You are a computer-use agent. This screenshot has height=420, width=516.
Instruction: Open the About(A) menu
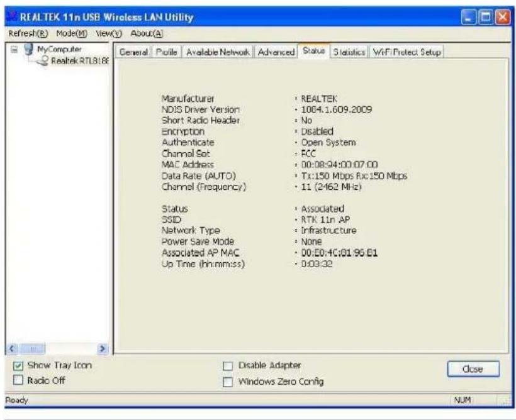[x=147, y=33]
